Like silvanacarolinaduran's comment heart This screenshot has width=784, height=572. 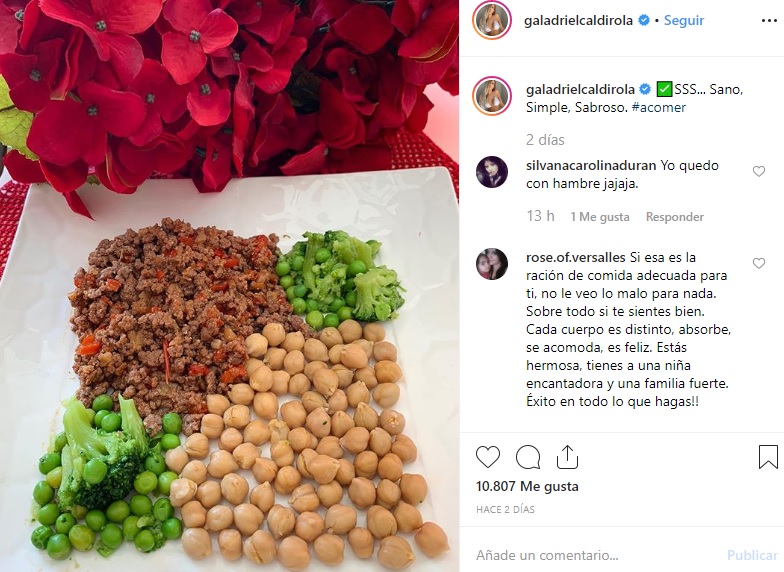[x=758, y=172]
